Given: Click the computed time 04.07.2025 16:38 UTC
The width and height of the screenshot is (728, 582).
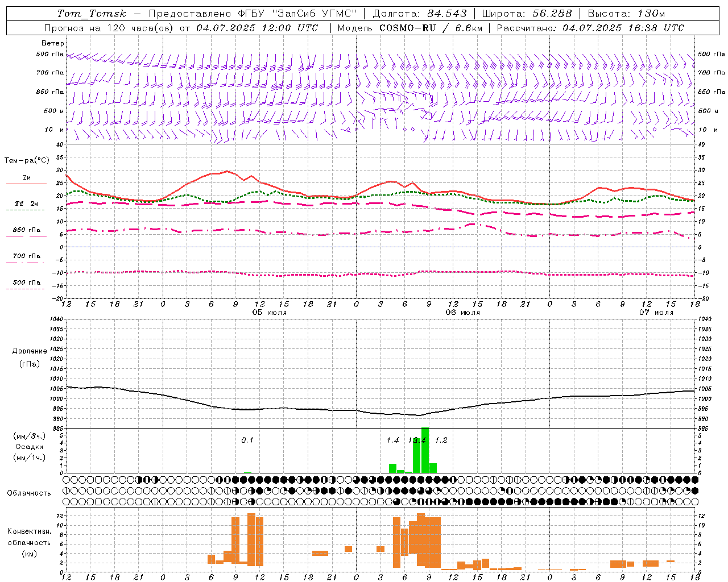Looking at the screenshot, I should [624, 28].
